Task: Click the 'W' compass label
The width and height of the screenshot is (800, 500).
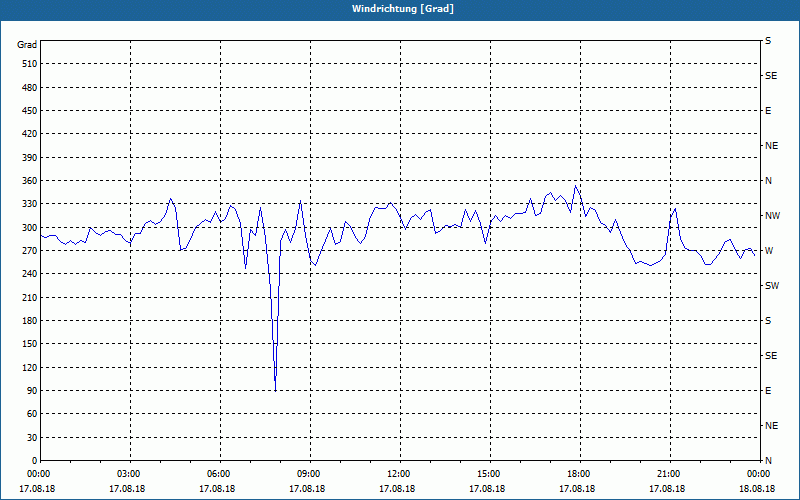Action: pos(769,251)
